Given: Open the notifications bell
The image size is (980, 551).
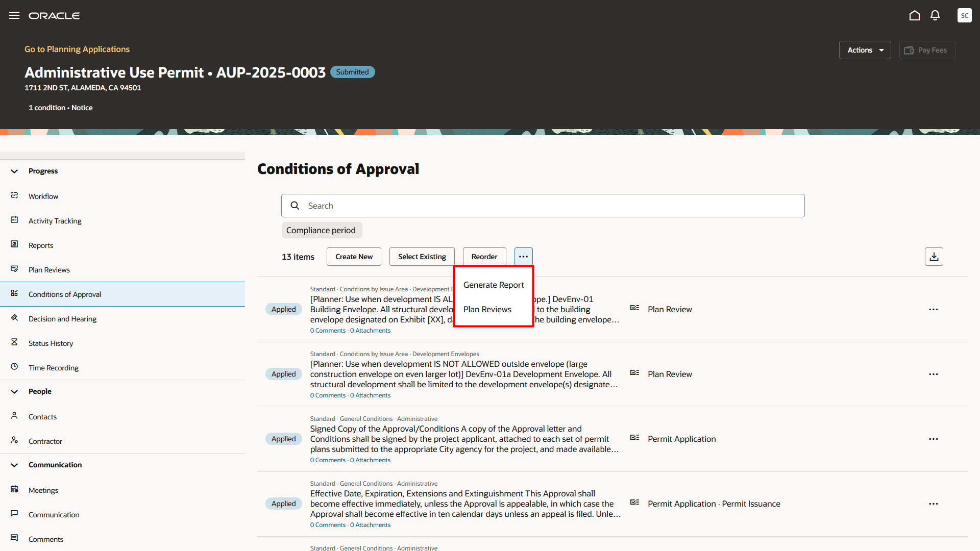Looking at the screenshot, I should click(935, 15).
